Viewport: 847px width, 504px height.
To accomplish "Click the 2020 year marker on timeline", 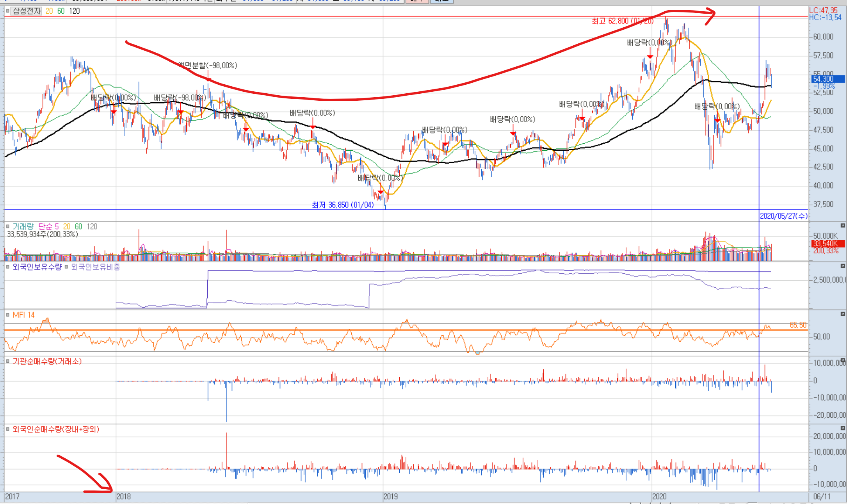I will pyautogui.click(x=659, y=497).
